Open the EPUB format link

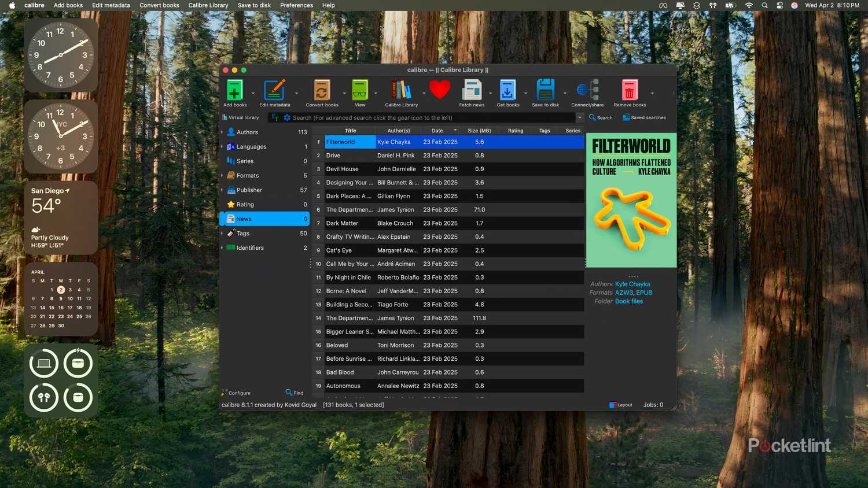[644, 293]
